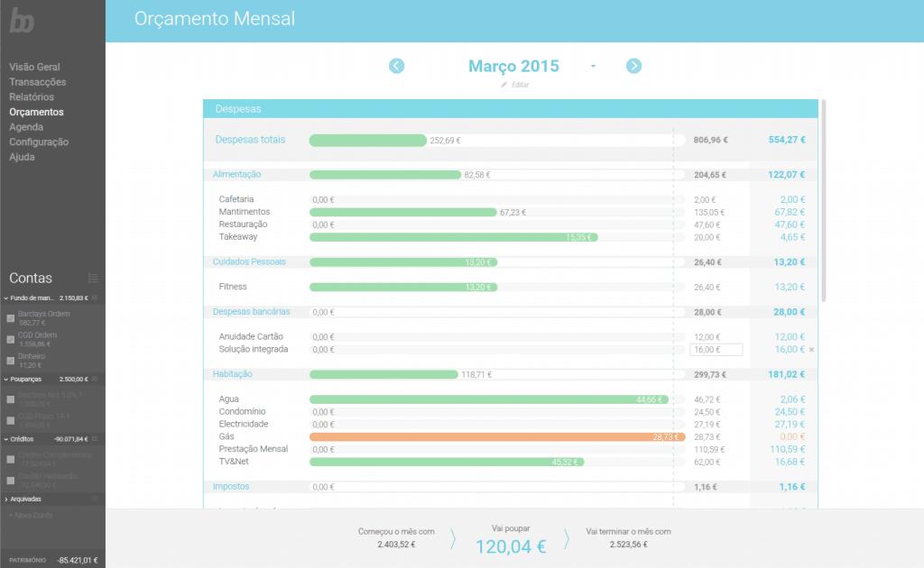This screenshot has height=568, width=924.
Task: Click the small icon on Arquivadas row
Action: point(95,499)
